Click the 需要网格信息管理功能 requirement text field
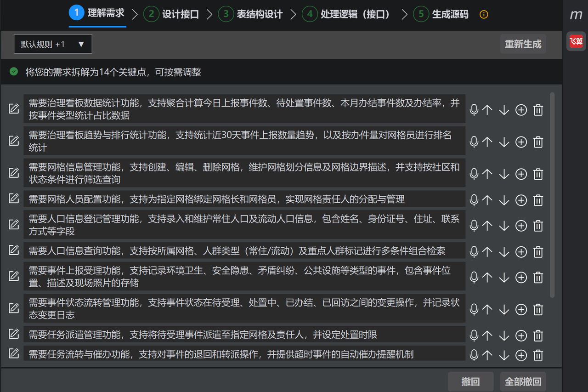Image resolution: width=588 pixels, height=392 pixels. point(244,173)
